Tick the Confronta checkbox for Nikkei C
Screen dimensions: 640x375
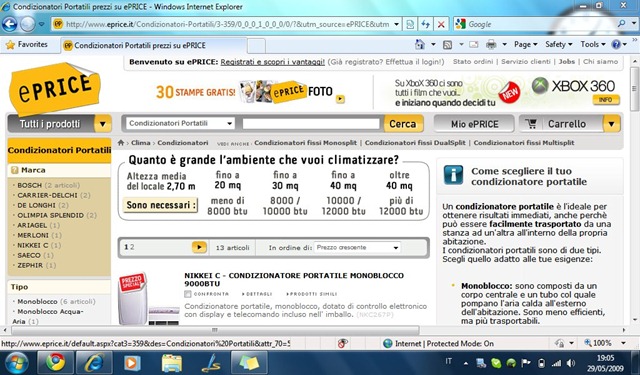tap(187, 294)
